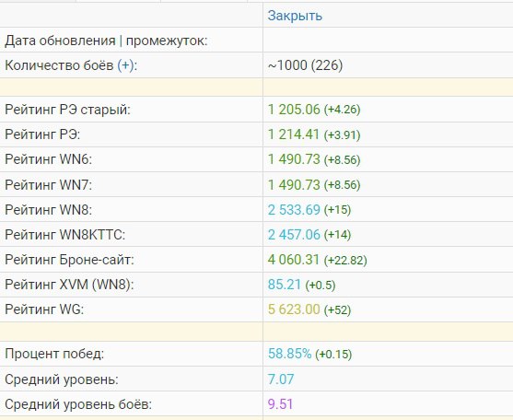This screenshot has width=513, height=420.
Task: Click the Средний уровень боёв value 9.51
Action: (x=280, y=404)
